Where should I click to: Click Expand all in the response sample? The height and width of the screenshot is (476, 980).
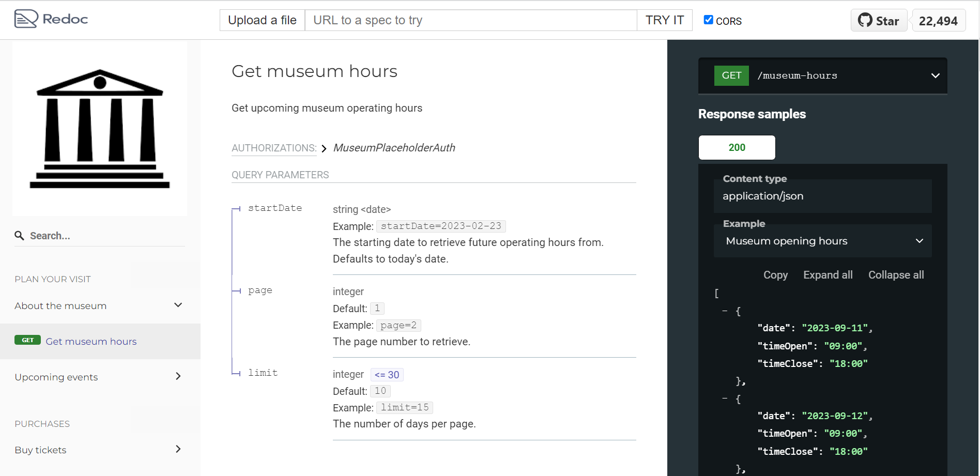(x=828, y=275)
